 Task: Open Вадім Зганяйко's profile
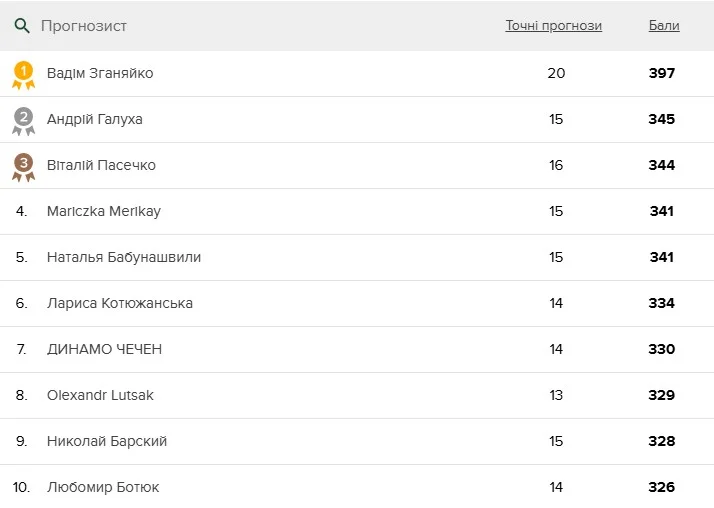click(x=100, y=73)
